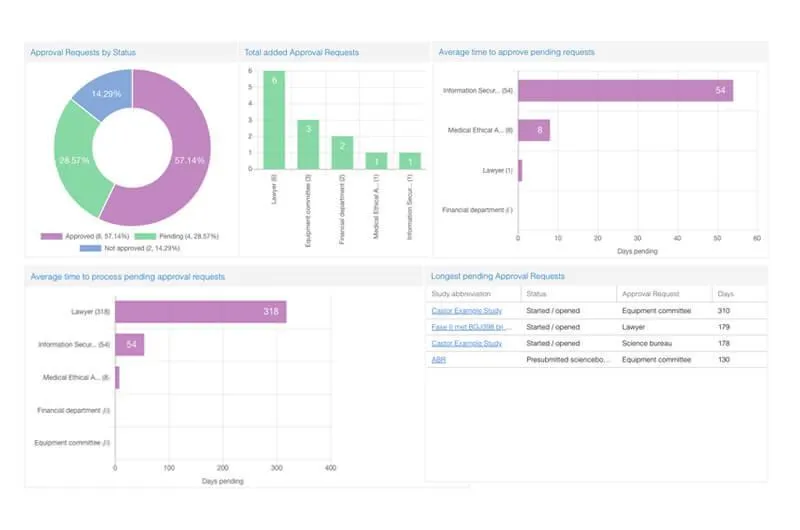
Task: Click the Information Security 54 days bar
Action: [x=626, y=91]
